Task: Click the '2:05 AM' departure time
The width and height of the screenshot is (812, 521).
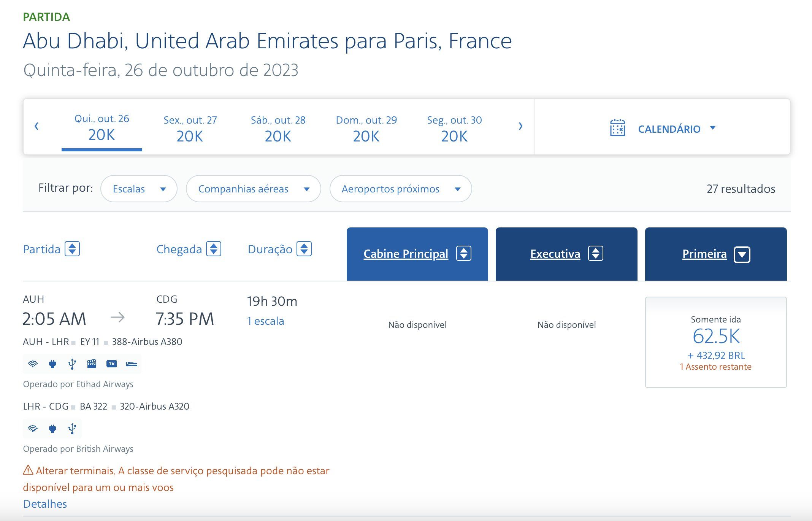Action: (54, 319)
